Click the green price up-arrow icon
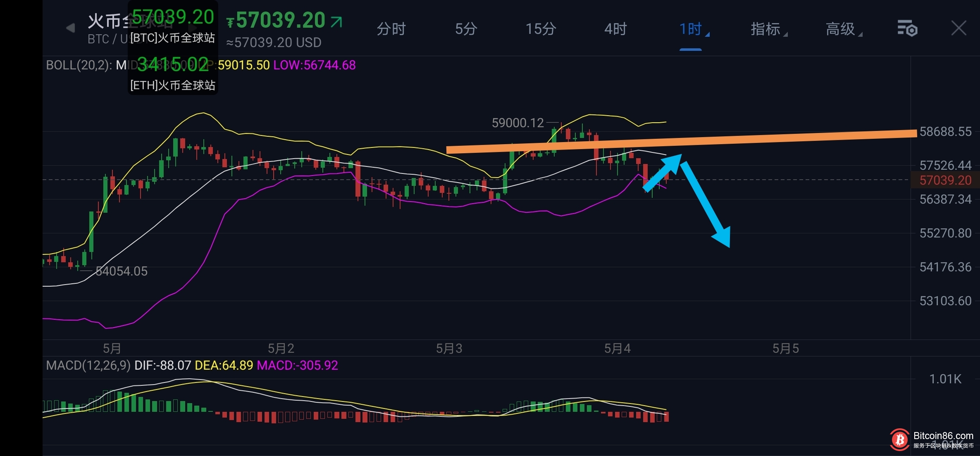The width and height of the screenshot is (980, 456). point(336,21)
